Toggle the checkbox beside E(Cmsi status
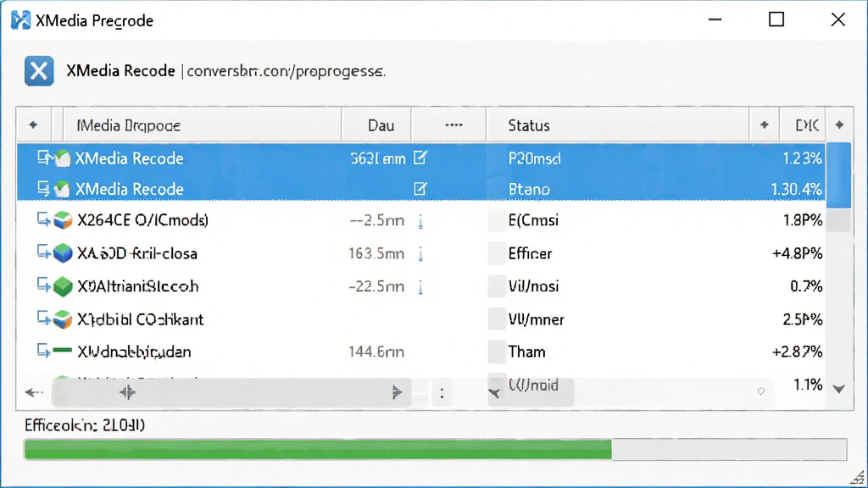 point(497,220)
